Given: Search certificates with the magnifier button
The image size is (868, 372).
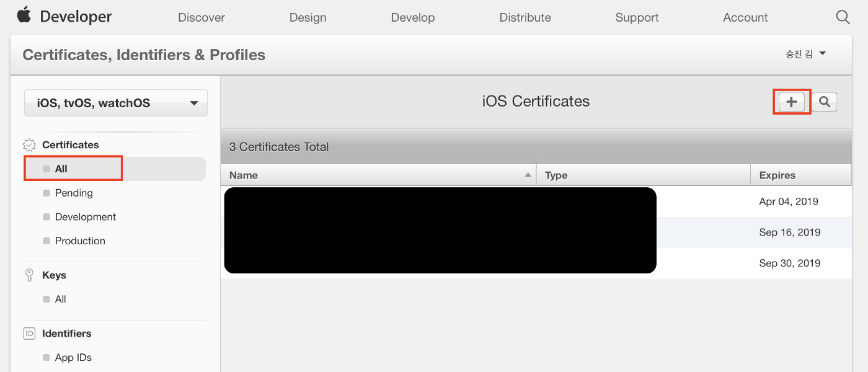Looking at the screenshot, I should click(825, 102).
